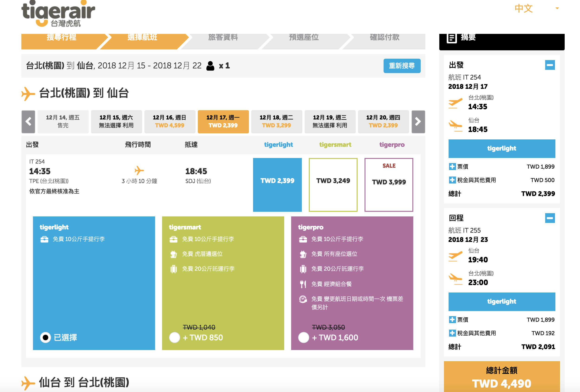Collapse the 出發 summary section
This screenshot has width=580, height=392.
(550, 65)
